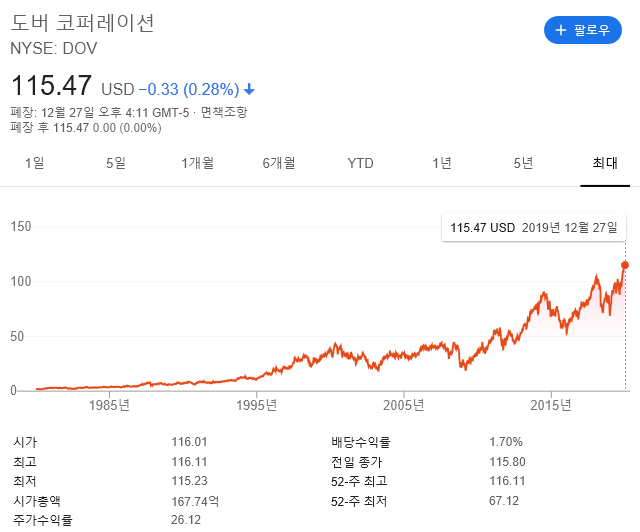Click the blue down arrow price indicator

[249, 89]
